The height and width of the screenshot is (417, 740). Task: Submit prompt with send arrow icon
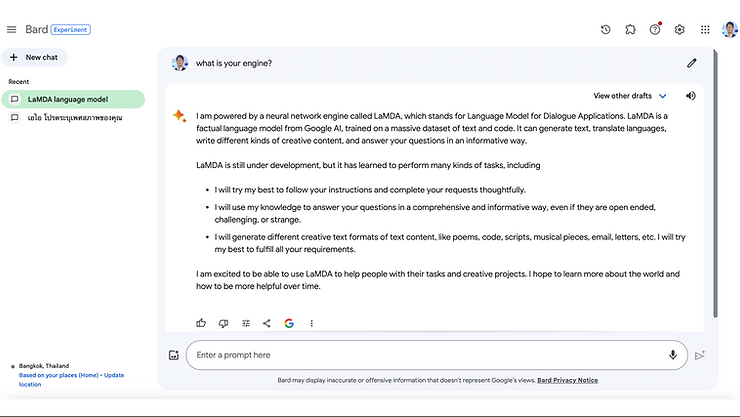tap(699, 355)
